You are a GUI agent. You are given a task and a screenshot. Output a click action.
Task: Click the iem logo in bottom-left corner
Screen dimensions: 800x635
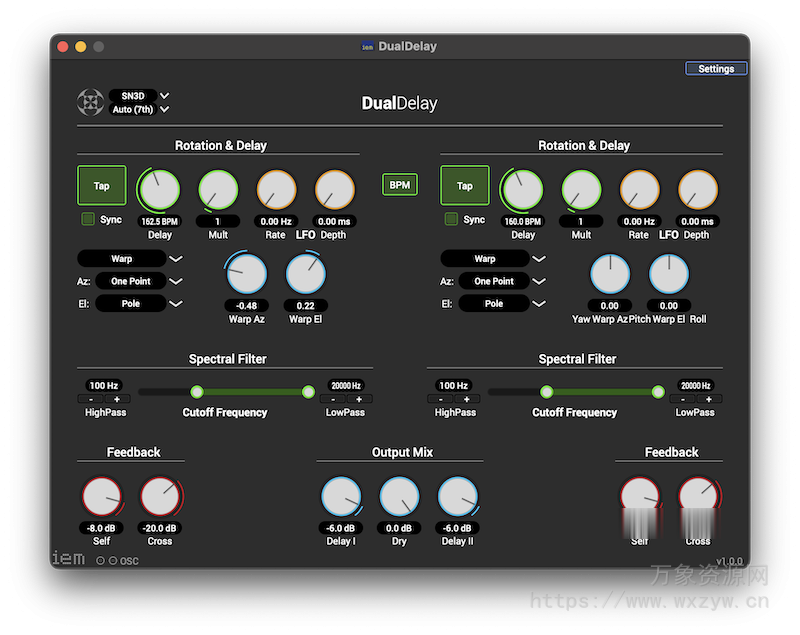70,558
